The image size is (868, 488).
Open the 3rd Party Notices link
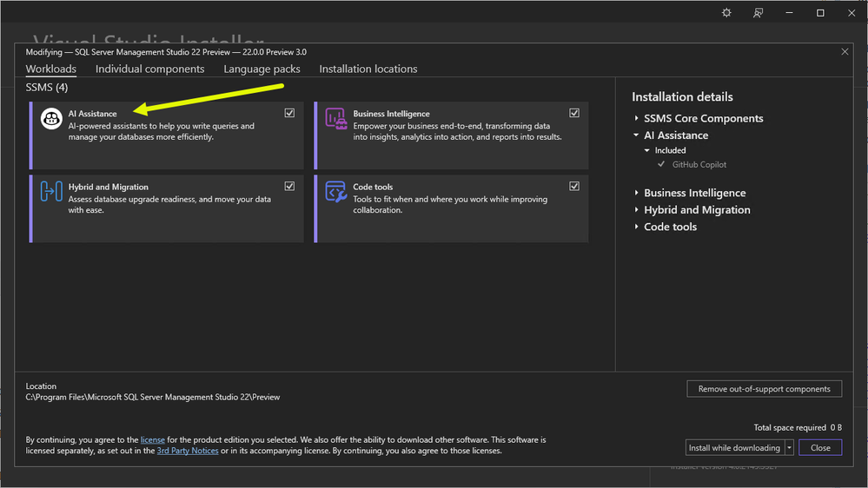coord(188,451)
